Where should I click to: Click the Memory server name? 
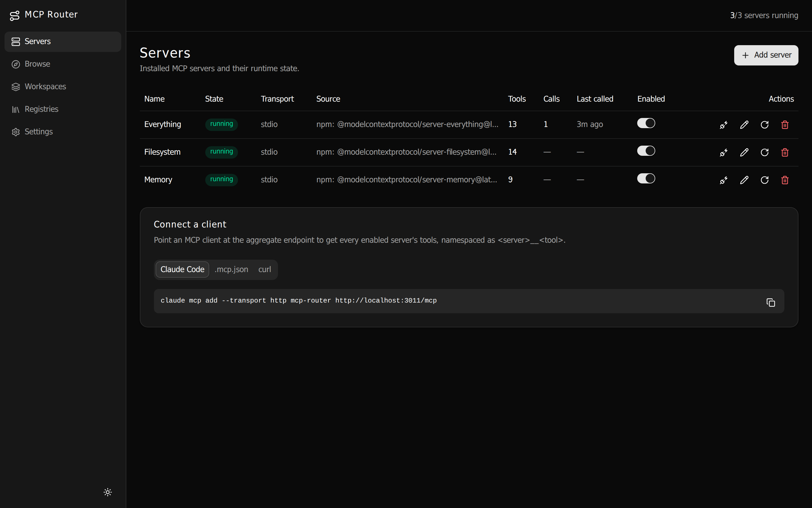click(x=158, y=180)
